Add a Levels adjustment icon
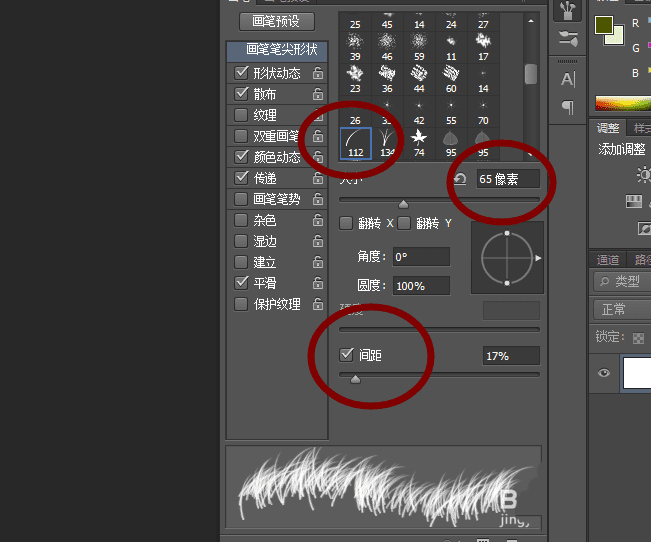Viewport: 651px width, 542px height. coord(634,201)
